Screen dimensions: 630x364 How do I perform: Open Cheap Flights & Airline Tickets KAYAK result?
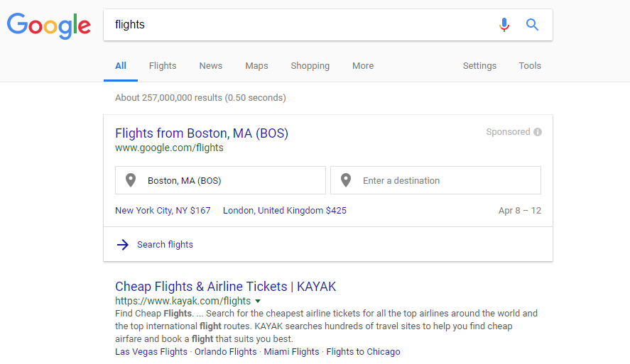(225, 287)
